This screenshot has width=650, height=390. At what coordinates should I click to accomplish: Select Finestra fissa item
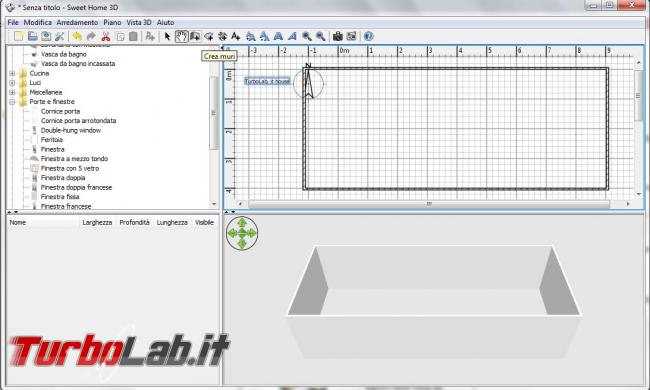coord(60,197)
